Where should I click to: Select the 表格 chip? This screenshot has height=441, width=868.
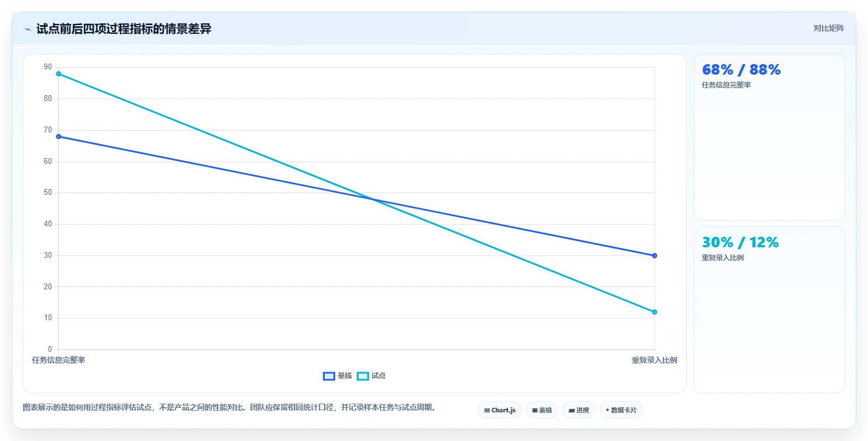coord(542,410)
